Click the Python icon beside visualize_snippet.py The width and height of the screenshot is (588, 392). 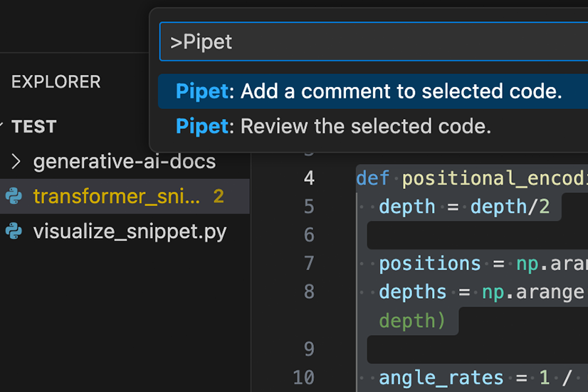tap(13, 232)
